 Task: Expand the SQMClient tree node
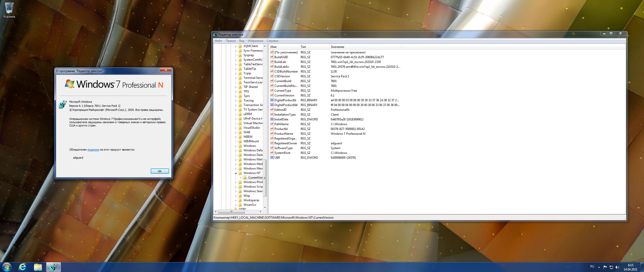pos(236,46)
